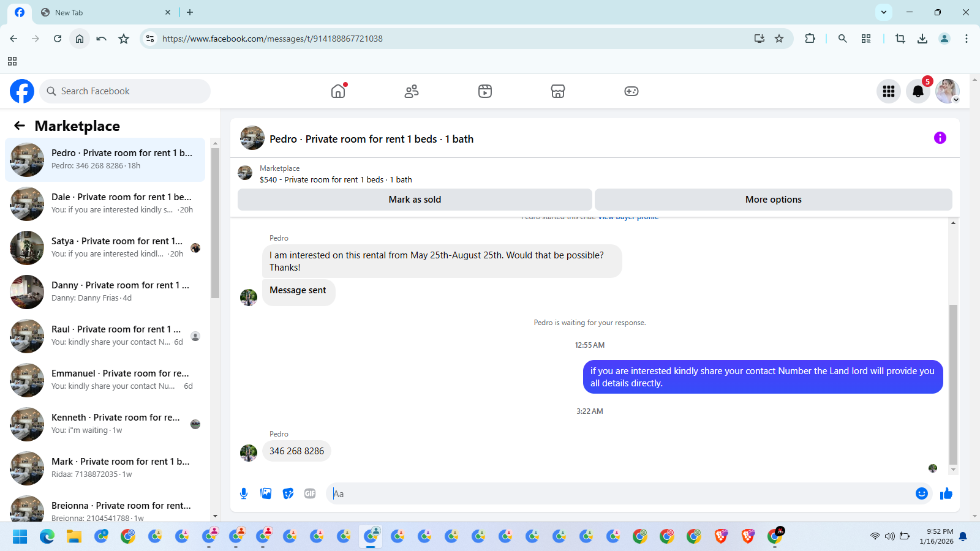Open Satya conversation in the list

[105, 248]
